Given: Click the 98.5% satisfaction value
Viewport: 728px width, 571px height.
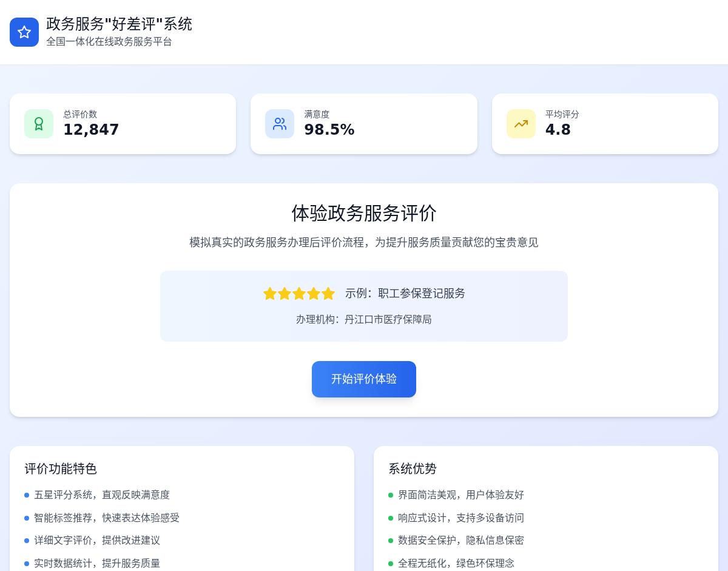Looking at the screenshot, I should 329,130.
